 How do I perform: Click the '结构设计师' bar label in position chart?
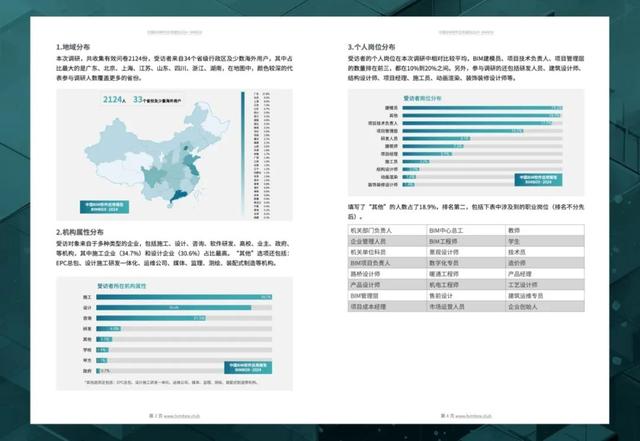[x=387, y=169]
